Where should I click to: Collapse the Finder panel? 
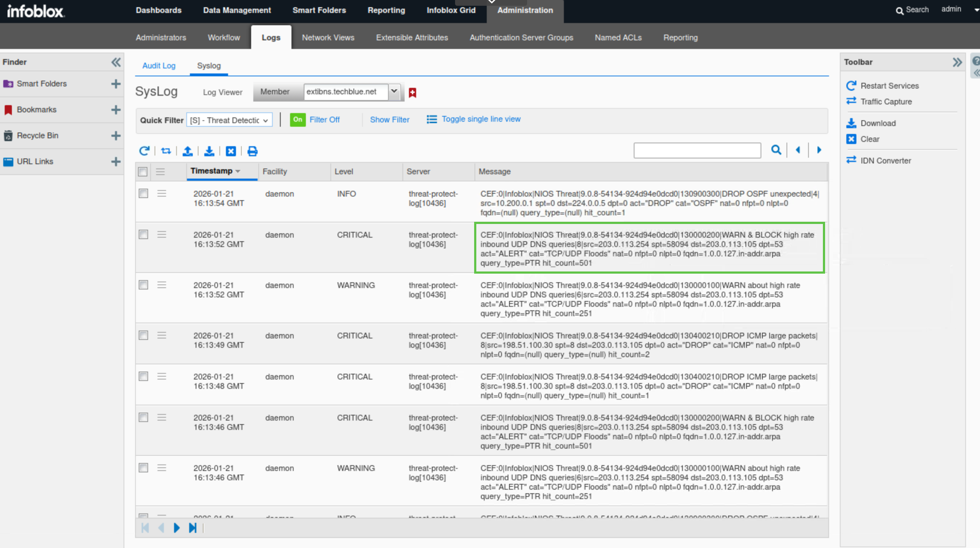point(116,62)
